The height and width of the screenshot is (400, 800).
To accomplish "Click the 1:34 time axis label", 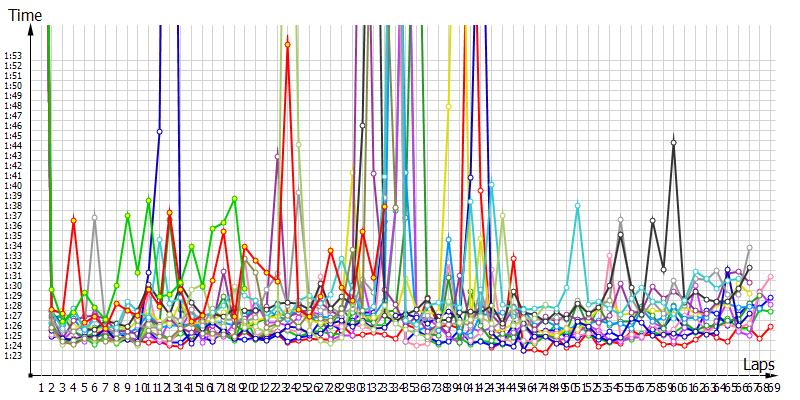I will click(x=13, y=246).
